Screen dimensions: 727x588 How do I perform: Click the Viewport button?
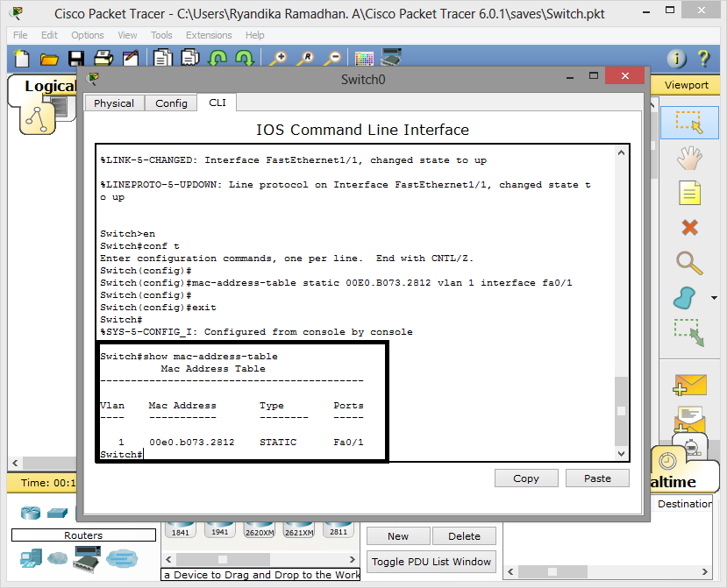(686, 85)
